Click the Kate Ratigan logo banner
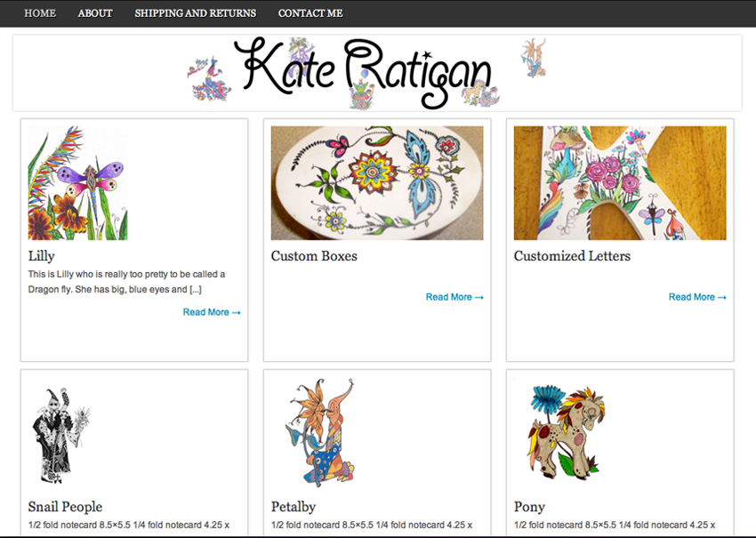Screen dimensions: 756x538 (377, 73)
